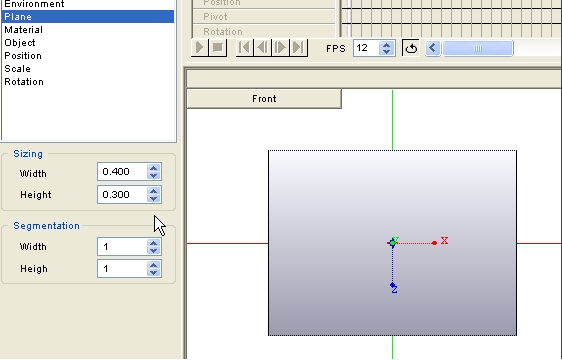
Task: Click the Segmentation Width field
Action: (122, 247)
